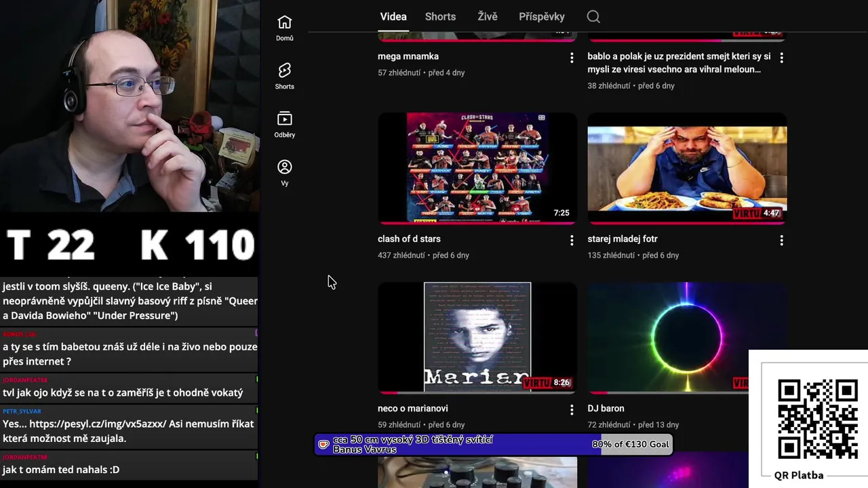868x488 pixels.
Task: Click the 4:47 duration badge
Action: click(x=771, y=213)
